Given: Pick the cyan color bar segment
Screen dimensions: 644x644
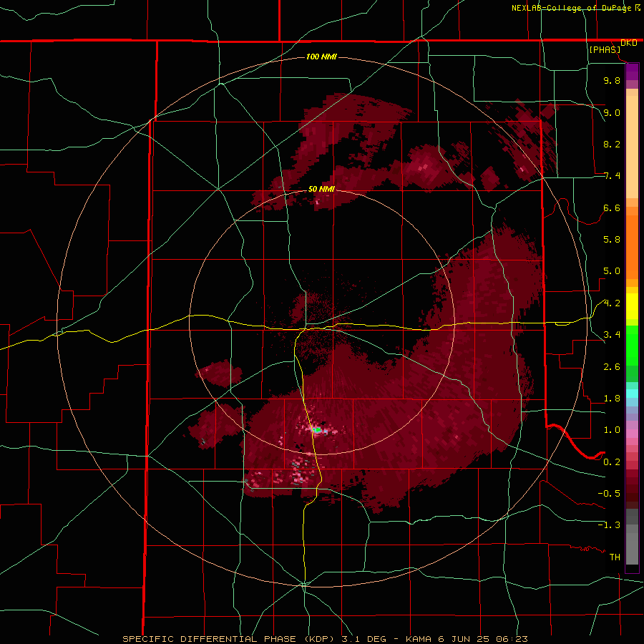Looking at the screenshot, I should [632, 394].
